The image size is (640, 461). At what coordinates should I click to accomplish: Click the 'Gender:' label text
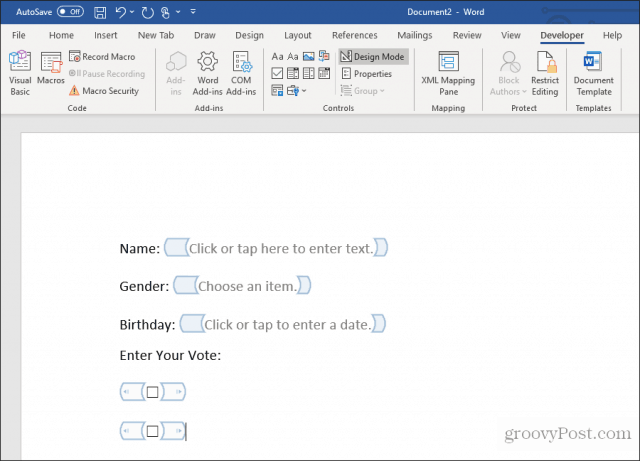[144, 286]
